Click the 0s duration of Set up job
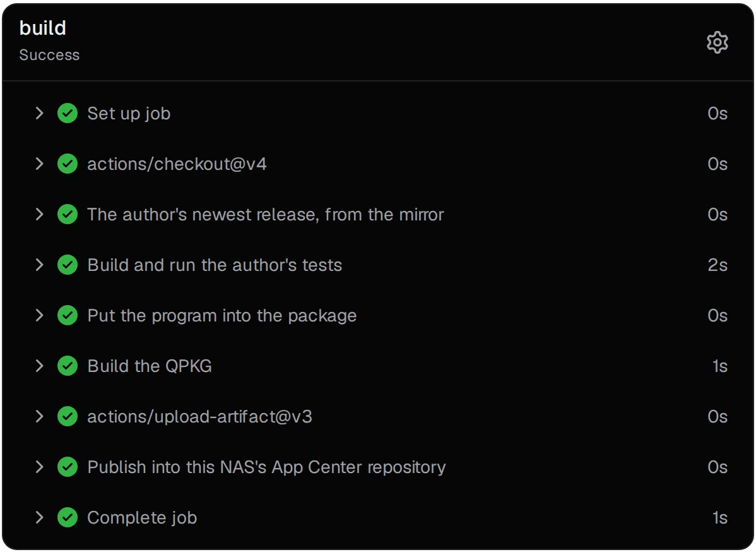Screen dimensions: 756x552 point(718,114)
